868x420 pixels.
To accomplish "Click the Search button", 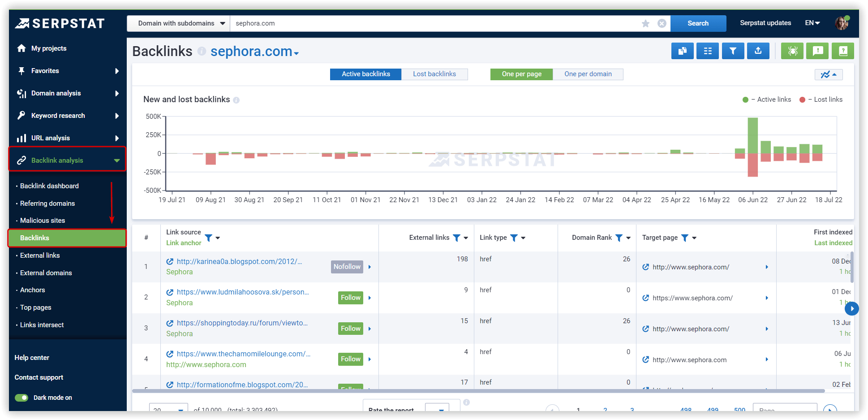I will [x=698, y=23].
